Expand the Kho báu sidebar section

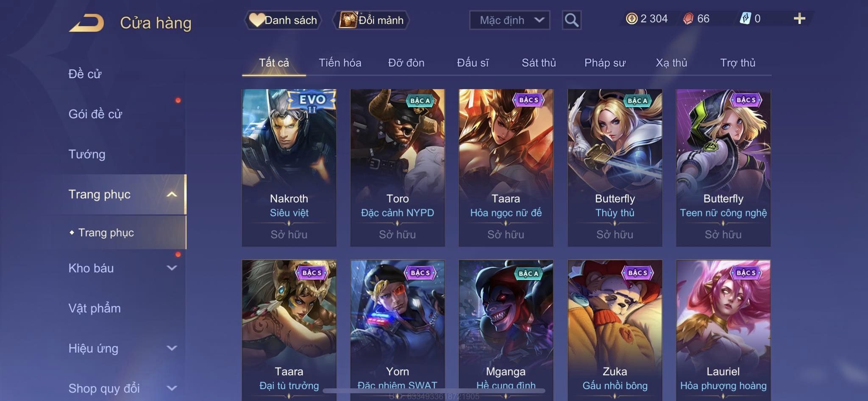click(172, 268)
